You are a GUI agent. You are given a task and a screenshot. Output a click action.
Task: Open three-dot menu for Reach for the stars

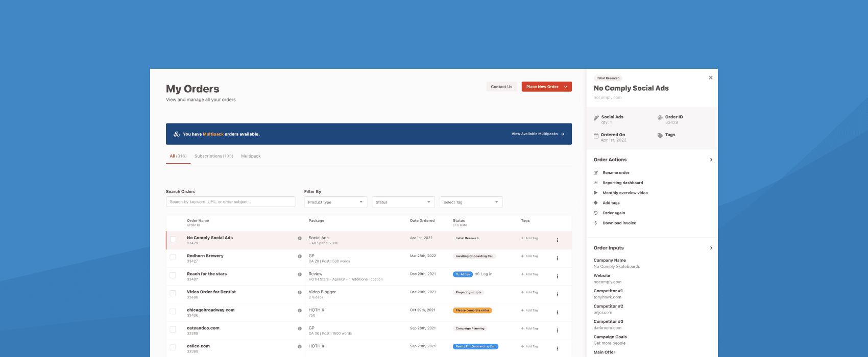(557, 276)
